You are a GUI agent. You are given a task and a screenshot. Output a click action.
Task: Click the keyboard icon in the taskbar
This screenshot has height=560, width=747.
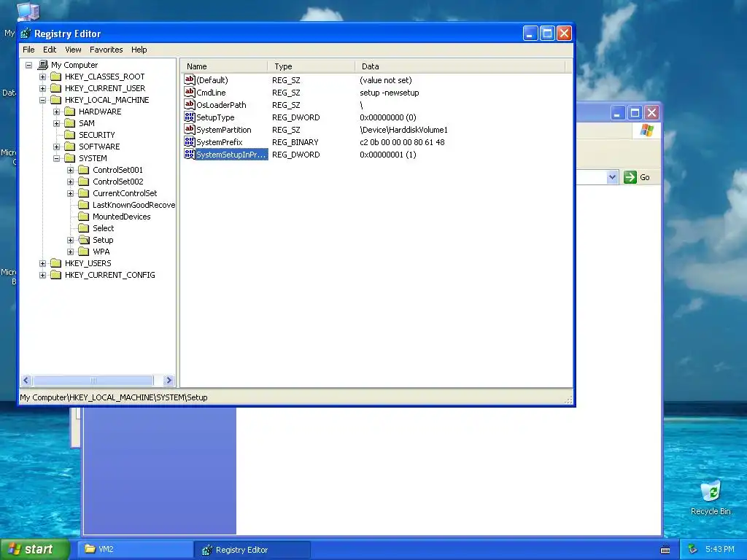click(665, 550)
